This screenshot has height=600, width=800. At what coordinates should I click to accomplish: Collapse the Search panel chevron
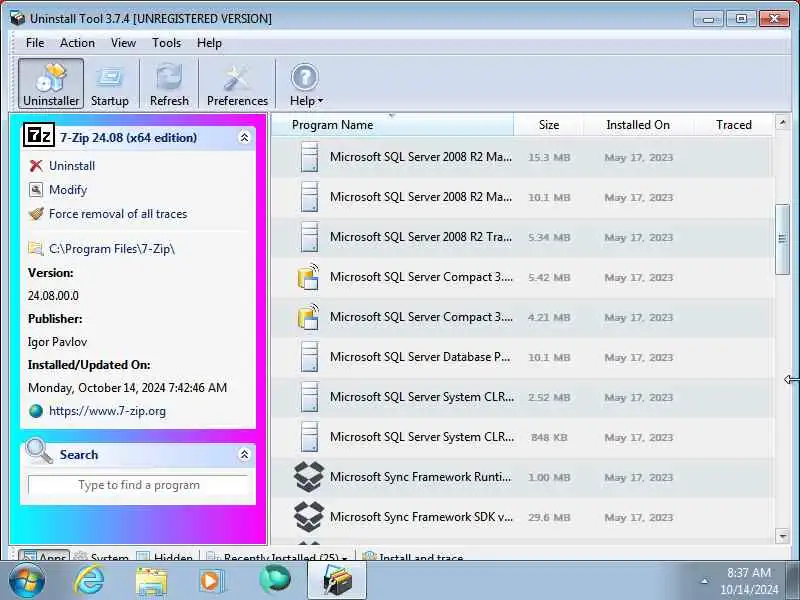coord(244,454)
